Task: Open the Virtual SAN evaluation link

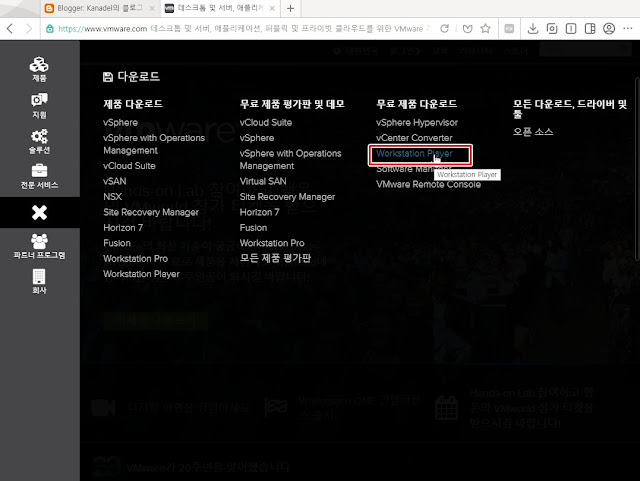Action: pos(263,181)
